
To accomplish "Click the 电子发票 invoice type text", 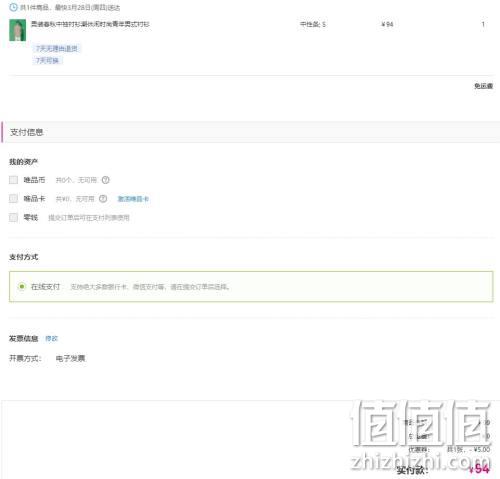I will coord(70,358).
